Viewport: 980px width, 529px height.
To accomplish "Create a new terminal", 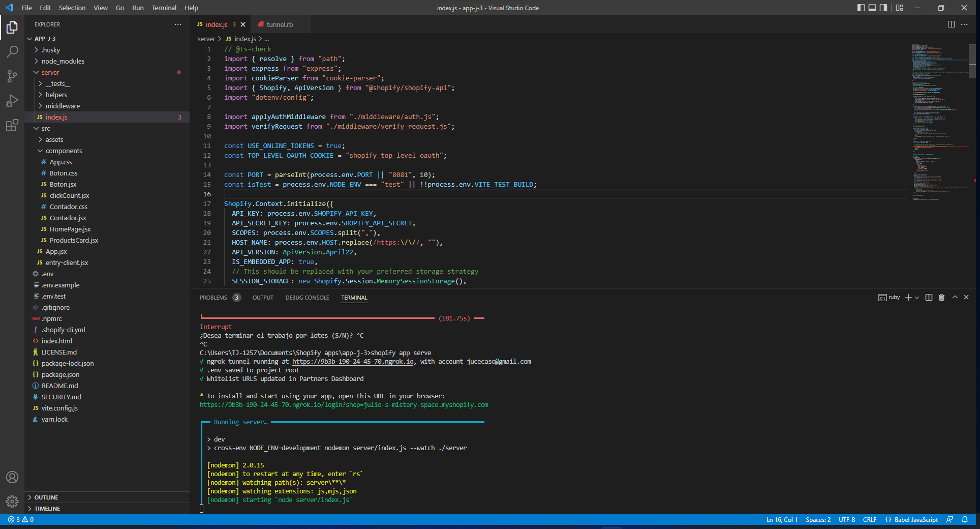I will [x=908, y=298].
